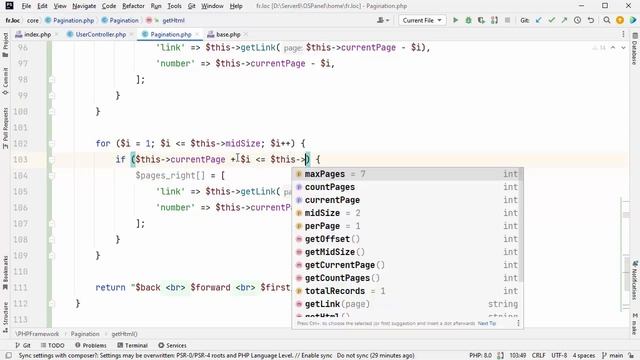Select totalRecords completion suggestion
The width and height of the screenshot is (640, 360).
[407, 291]
